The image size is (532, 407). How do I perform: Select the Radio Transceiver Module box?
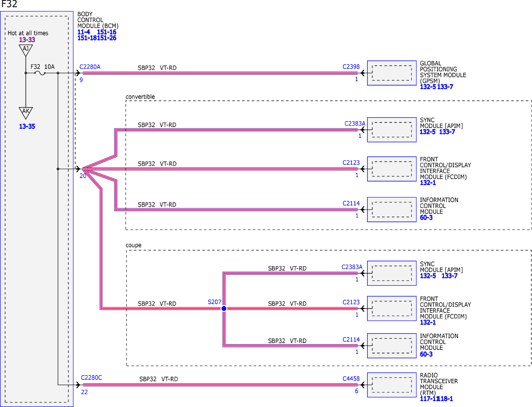pos(392,385)
